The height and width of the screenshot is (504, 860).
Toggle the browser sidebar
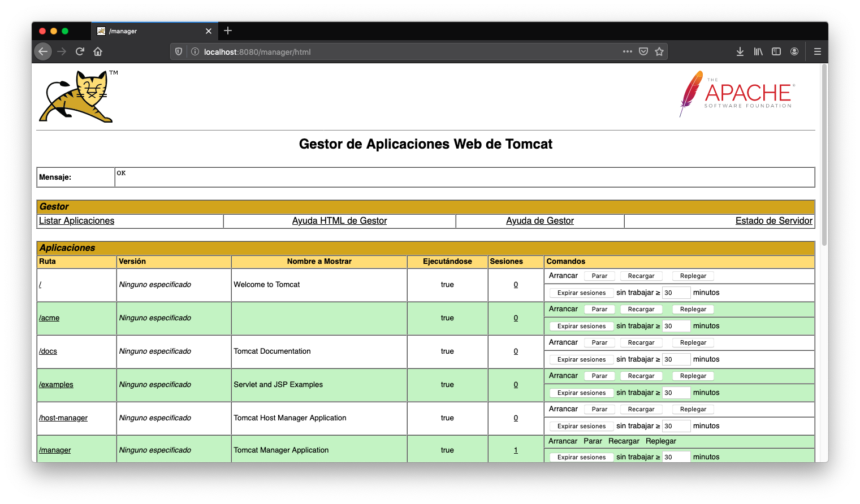(x=776, y=51)
